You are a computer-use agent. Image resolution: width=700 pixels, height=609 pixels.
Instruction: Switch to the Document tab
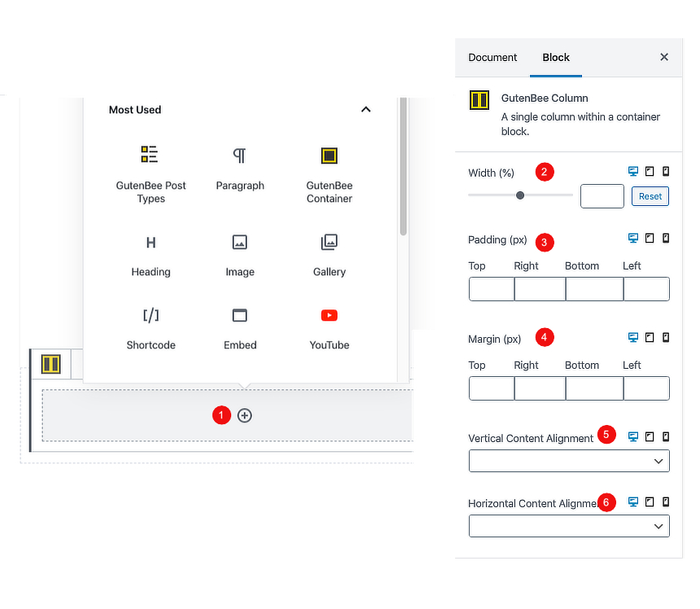point(492,57)
